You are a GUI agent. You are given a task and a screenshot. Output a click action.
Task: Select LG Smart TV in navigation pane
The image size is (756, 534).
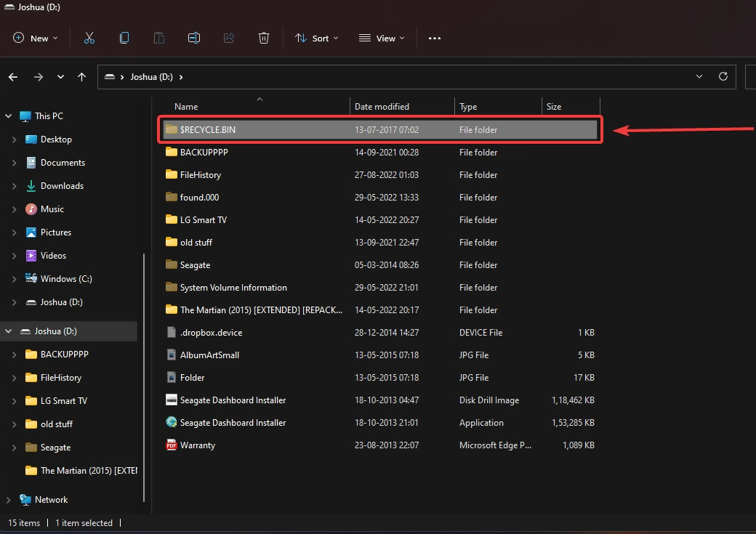(64, 400)
